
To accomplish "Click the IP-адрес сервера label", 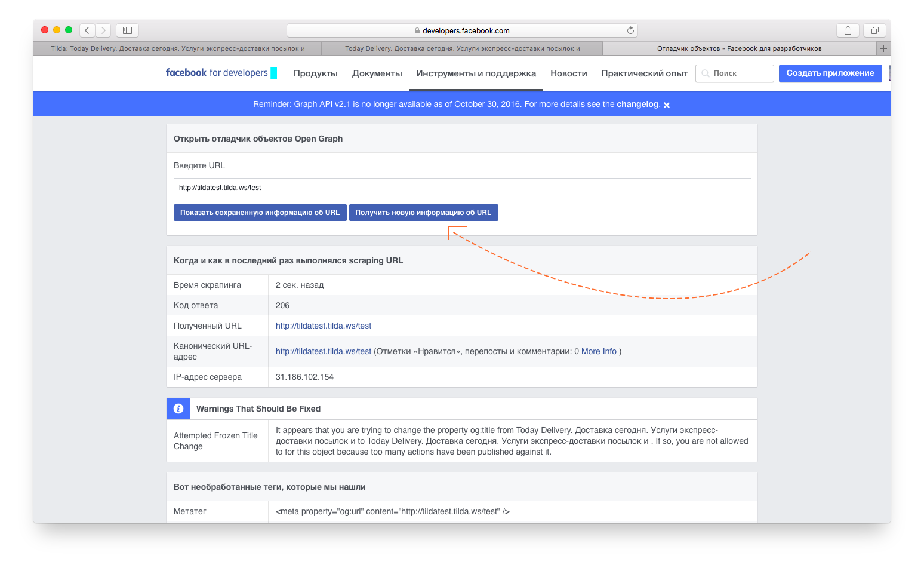I will [208, 377].
